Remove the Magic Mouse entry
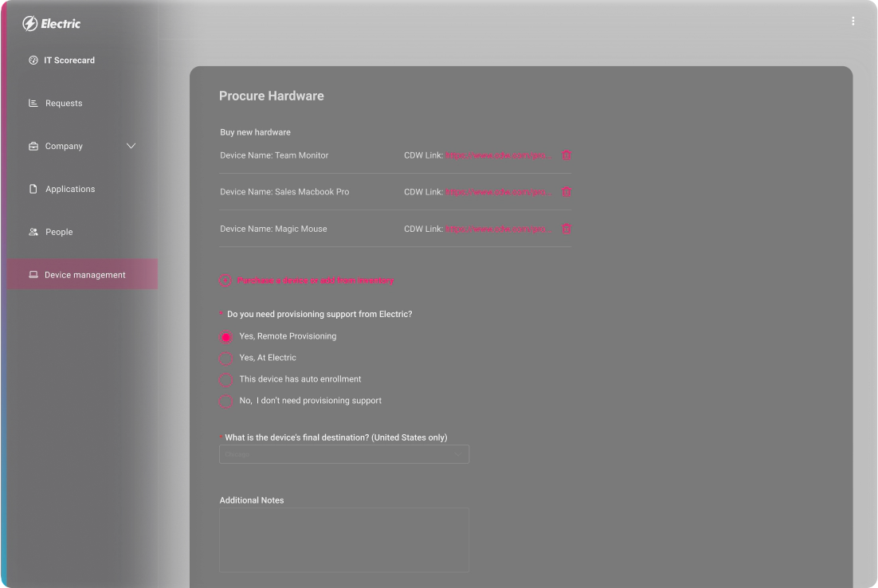Screen dimensions: 878x588 [566, 229]
